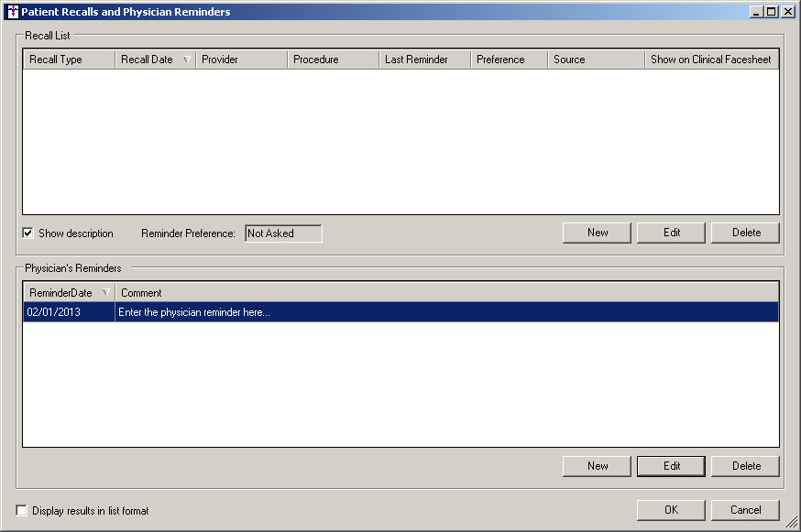Click New button in Recall List
801x532 pixels.
[x=598, y=233]
